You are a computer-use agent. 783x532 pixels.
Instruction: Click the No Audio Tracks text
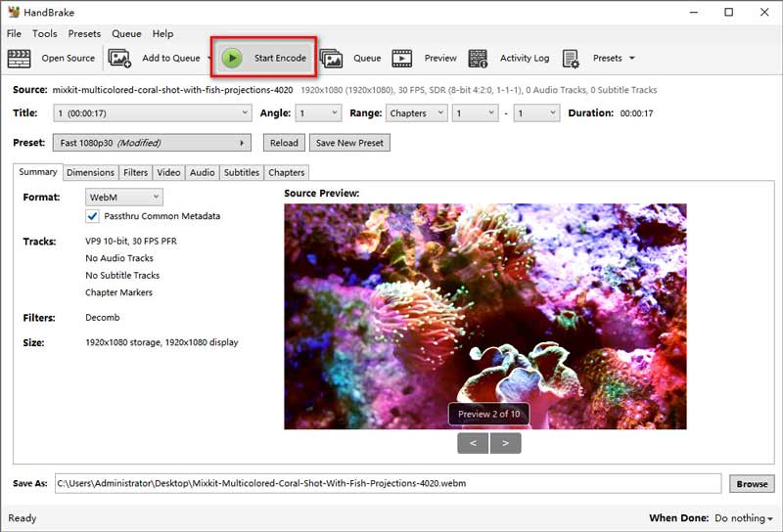click(x=119, y=258)
